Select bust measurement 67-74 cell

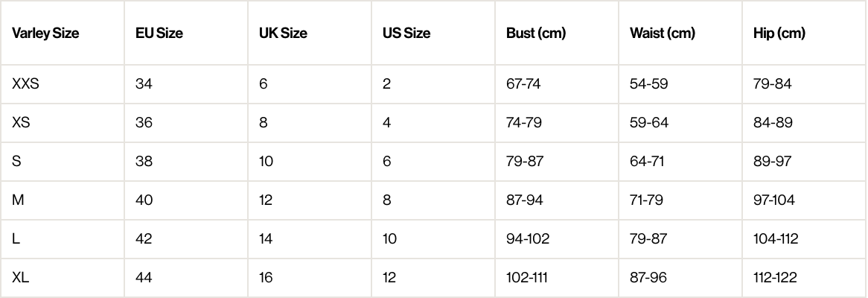(523, 84)
